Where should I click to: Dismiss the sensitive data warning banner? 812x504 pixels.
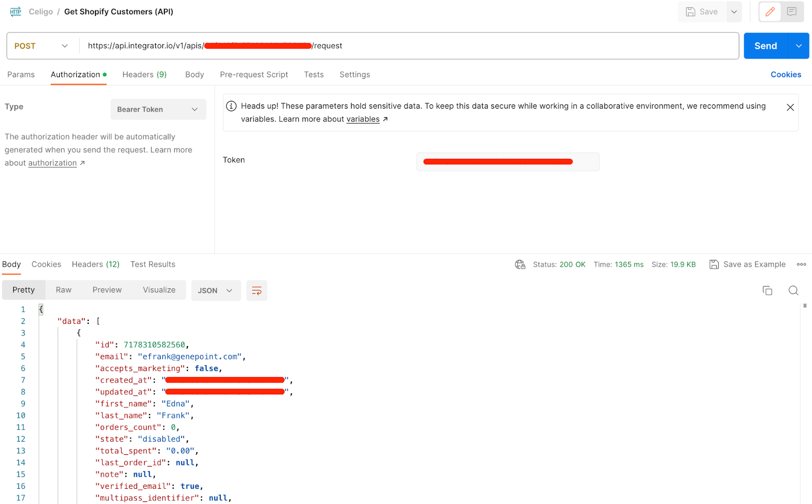point(790,107)
